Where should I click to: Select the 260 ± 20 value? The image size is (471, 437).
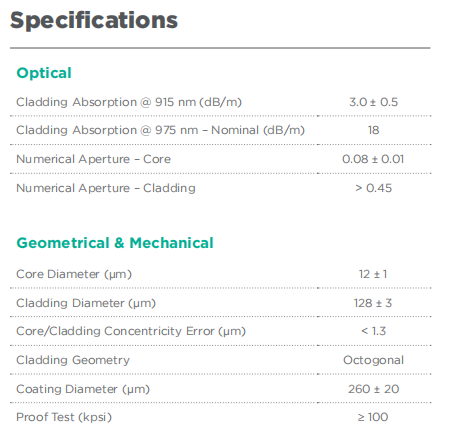pyautogui.click(x=374, y=389)
